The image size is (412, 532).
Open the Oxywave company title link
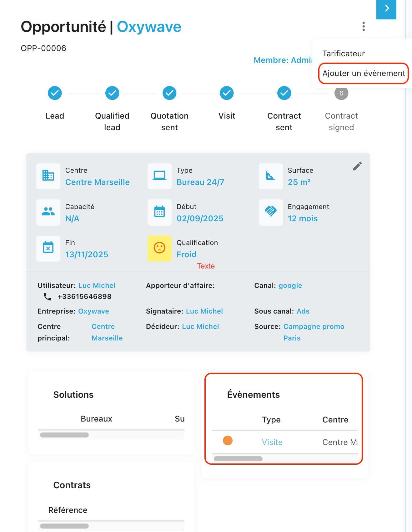click(x=149, y=27)
